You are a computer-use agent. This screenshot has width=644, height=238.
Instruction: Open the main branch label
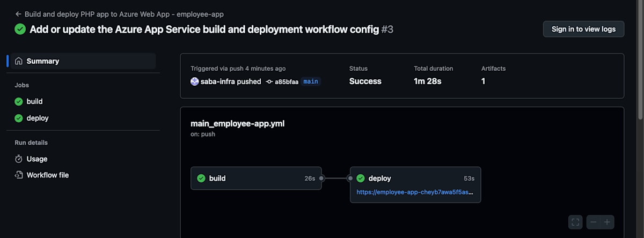click(x=311, y=81)
